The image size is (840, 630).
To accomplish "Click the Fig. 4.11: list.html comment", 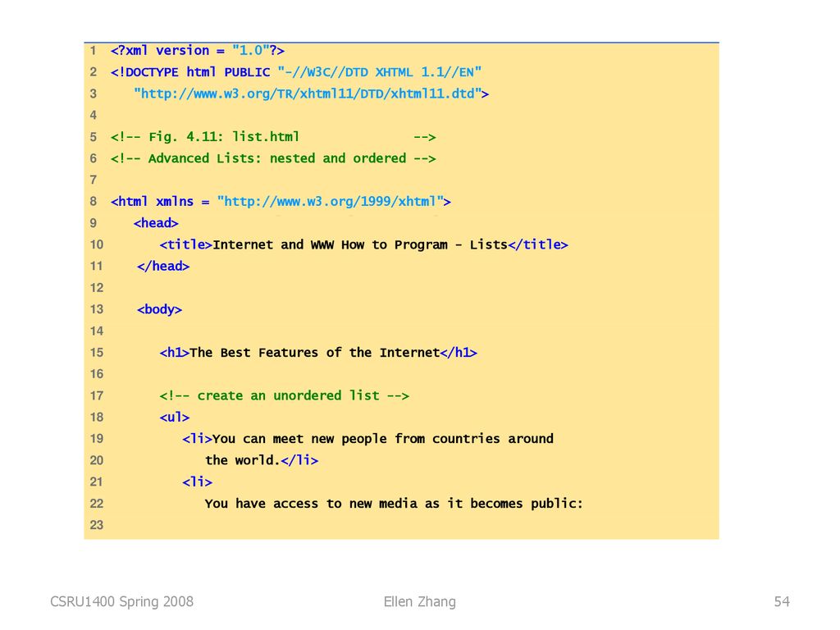I will coord(273,137).
